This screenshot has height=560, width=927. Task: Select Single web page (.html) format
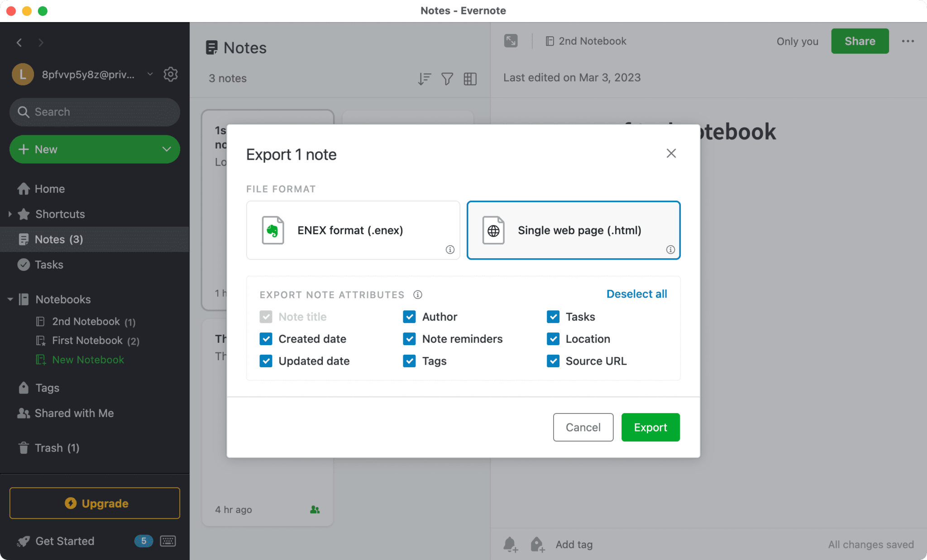click(x=573, y=230)
